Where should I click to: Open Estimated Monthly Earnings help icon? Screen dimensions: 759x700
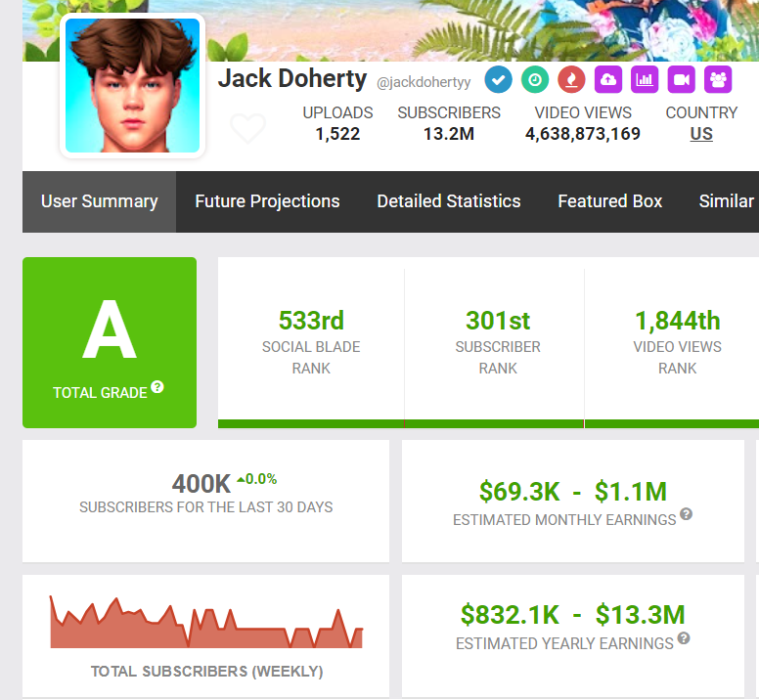686,513
